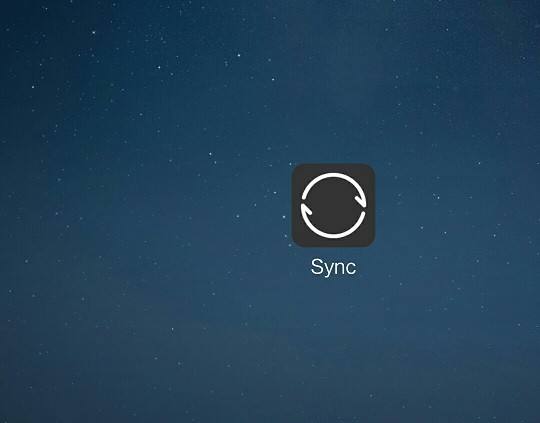Open the Sync app icon
The width and height of the screenshot is (540, 423).
click(333, 205)
